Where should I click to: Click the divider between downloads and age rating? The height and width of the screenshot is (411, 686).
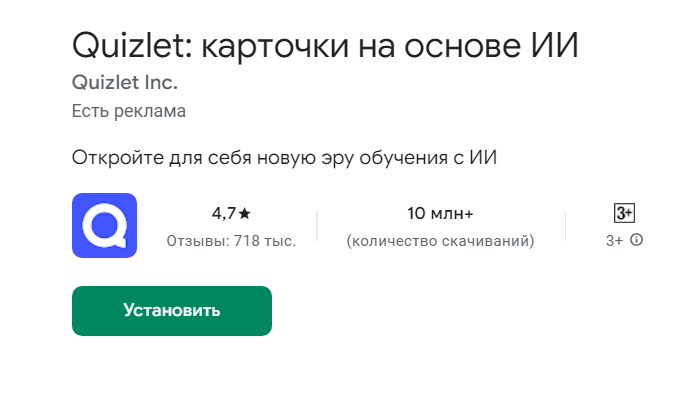tap(565, 226)
